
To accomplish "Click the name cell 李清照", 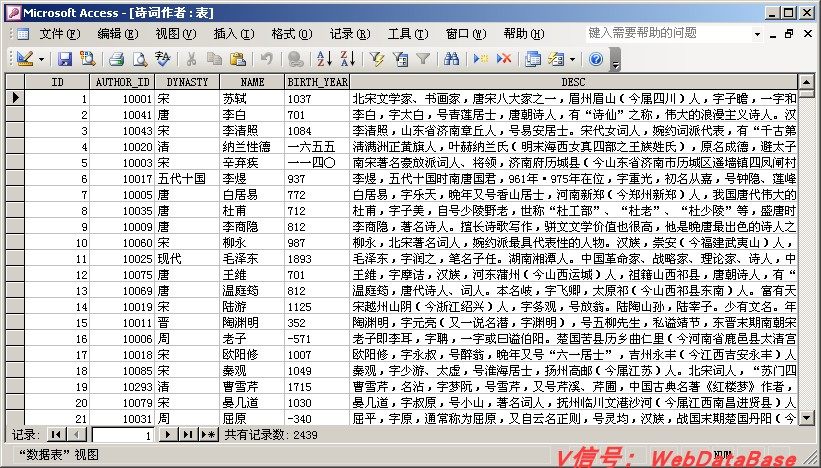I will pos(252,130).
